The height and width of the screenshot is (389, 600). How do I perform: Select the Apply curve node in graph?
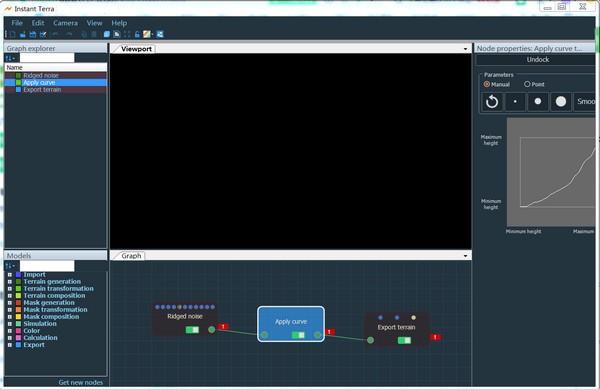(x=291, y=324)
